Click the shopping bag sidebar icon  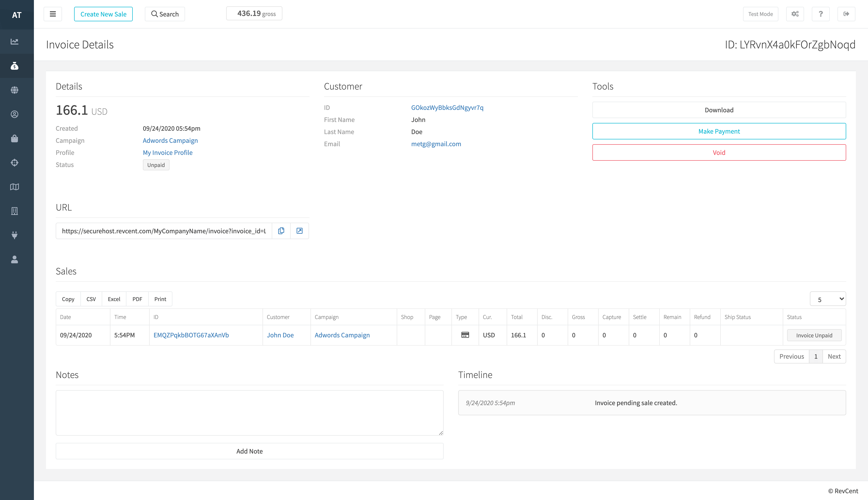coord(15,138)
